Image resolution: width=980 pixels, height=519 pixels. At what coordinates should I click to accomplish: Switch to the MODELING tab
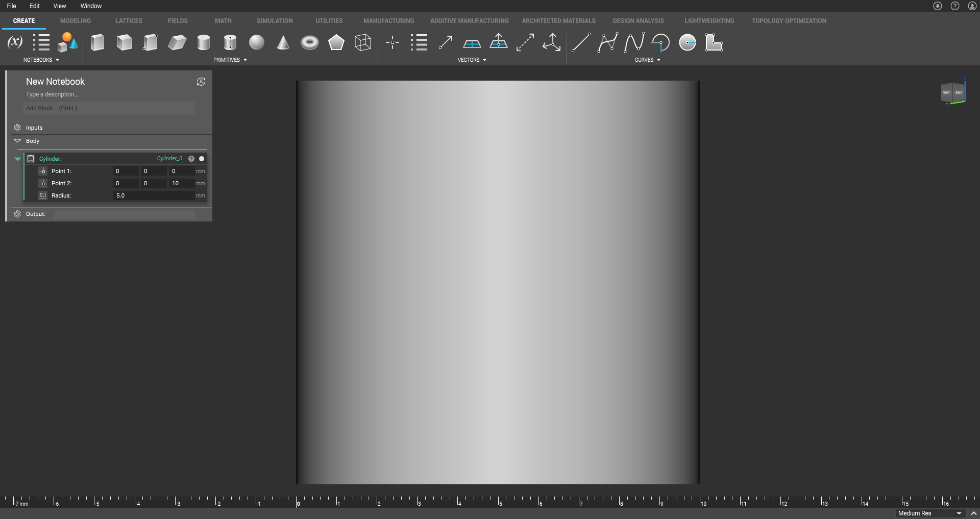76,21
